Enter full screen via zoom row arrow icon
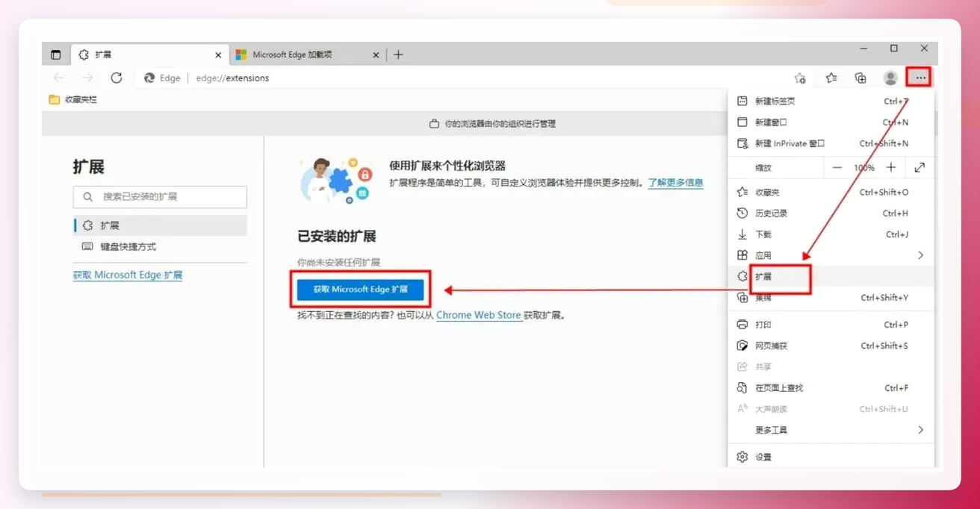980x509 pixels. pos(919,168)
